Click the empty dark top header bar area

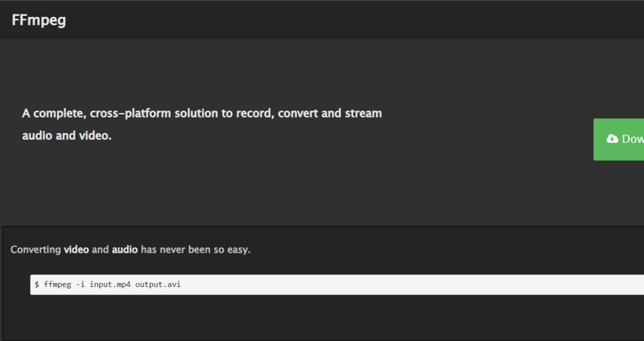pos(356,20)
